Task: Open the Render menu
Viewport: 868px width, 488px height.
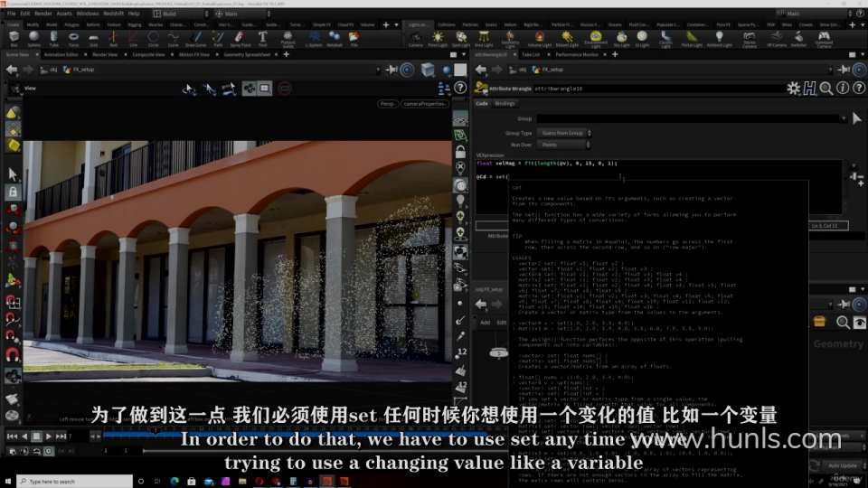Action: tap(42, 14)
